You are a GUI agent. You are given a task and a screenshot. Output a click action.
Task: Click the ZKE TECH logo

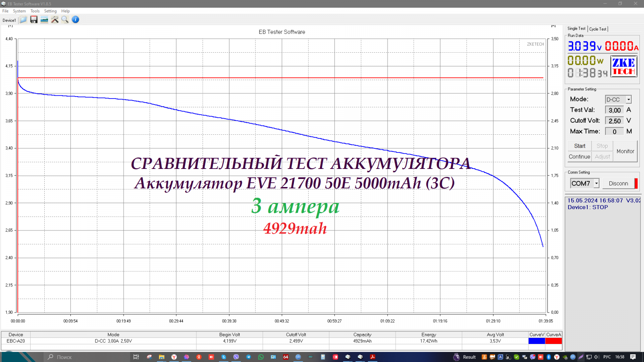(x=623, y=67)
